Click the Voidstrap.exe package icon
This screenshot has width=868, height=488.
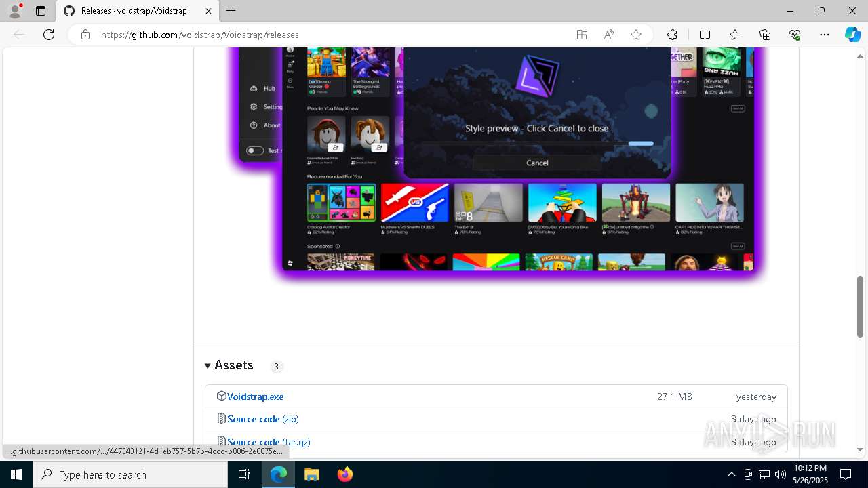[221, 396]
